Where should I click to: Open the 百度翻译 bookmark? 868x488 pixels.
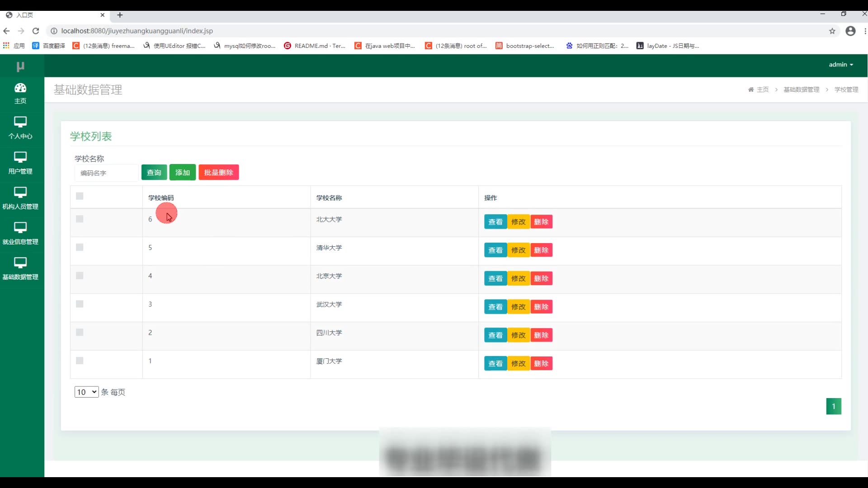tap(49, 46)
